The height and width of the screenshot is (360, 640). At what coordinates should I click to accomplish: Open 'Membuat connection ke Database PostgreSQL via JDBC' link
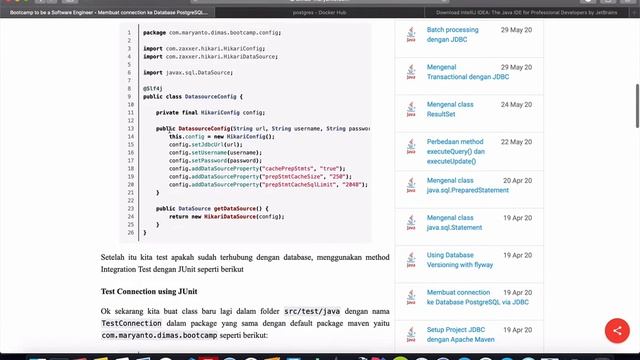[x=478, y=297]
